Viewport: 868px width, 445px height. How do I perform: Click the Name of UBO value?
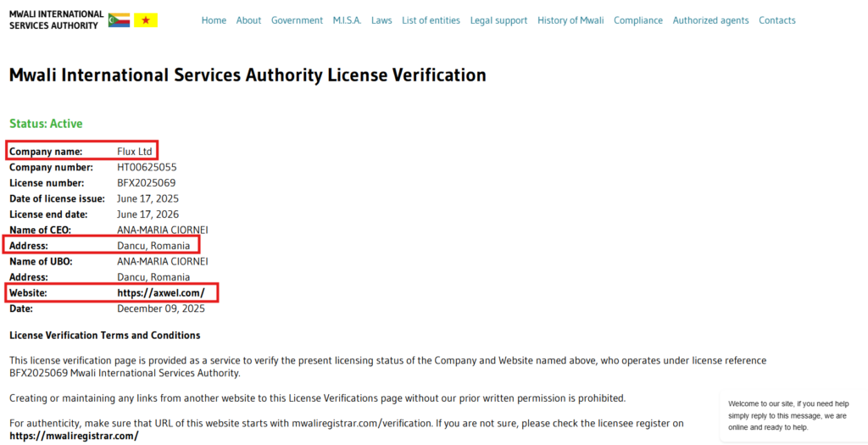pos(163,261)
